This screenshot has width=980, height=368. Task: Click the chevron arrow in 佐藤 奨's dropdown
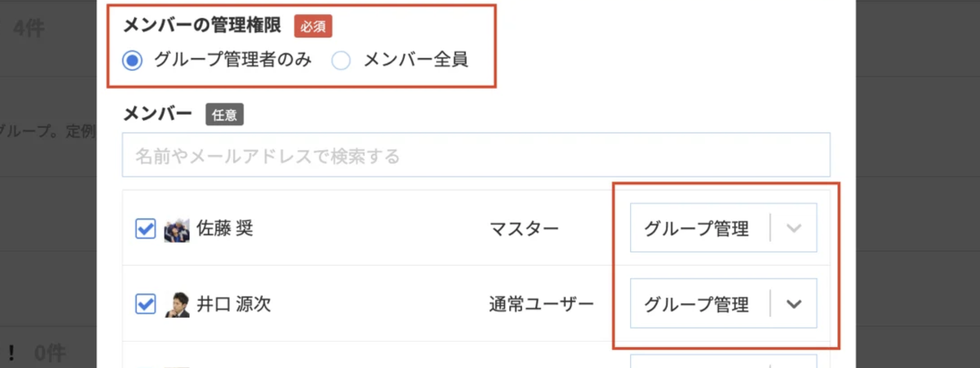tap(794, 228)
